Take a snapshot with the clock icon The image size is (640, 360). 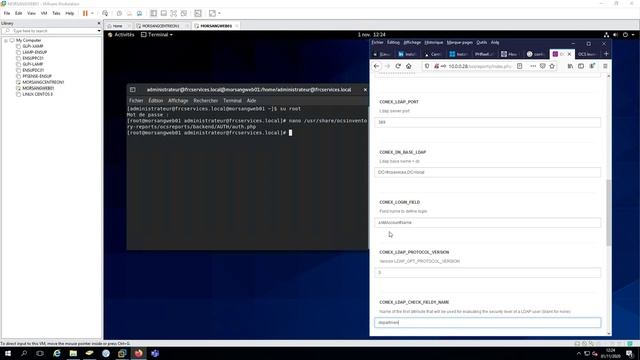pos(119,13)
